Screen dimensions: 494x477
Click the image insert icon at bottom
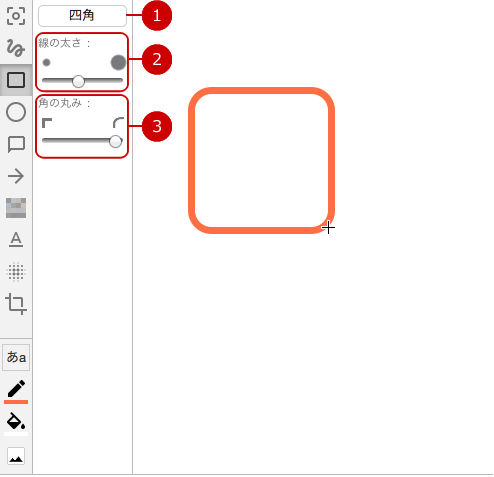tap(16, 456)
